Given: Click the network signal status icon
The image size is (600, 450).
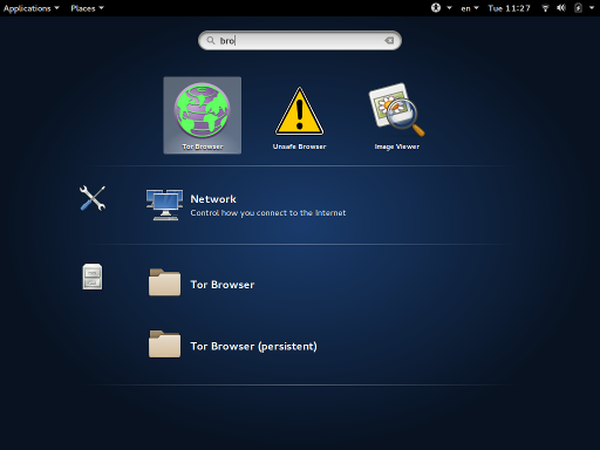Looking at the screenshot, I should click(543, 8).
